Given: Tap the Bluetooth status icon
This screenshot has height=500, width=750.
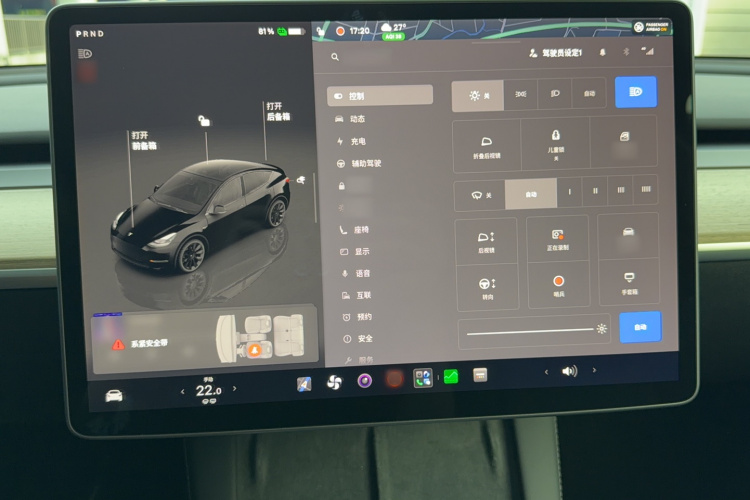Looking at the screenshot, I should (x=626, y=52).
